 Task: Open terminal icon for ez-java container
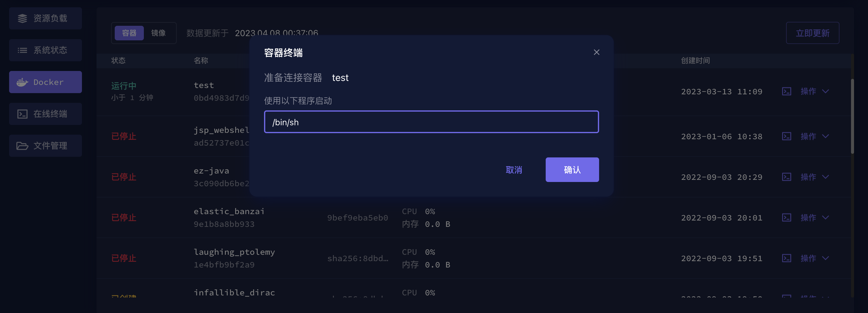pyautogui.click(x=786, y=177)
